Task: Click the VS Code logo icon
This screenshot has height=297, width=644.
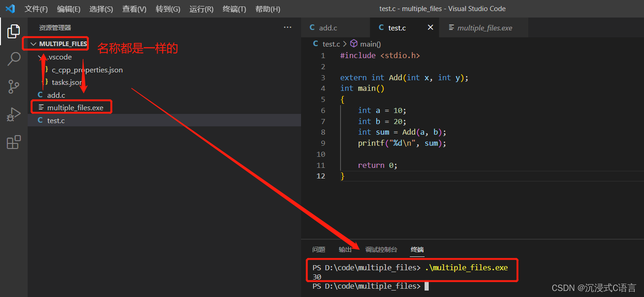Action: pos(10,9)
